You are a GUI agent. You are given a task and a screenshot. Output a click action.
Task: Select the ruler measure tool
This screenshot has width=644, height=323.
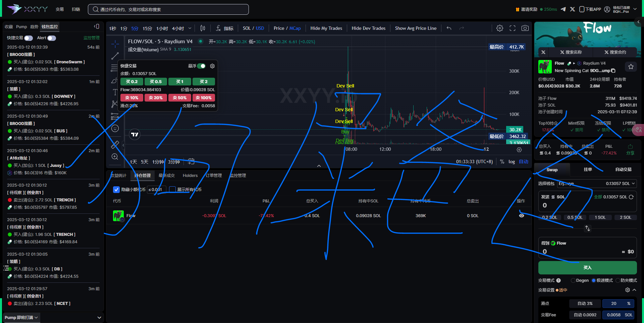pyautogui.click(x=115, y=145)
